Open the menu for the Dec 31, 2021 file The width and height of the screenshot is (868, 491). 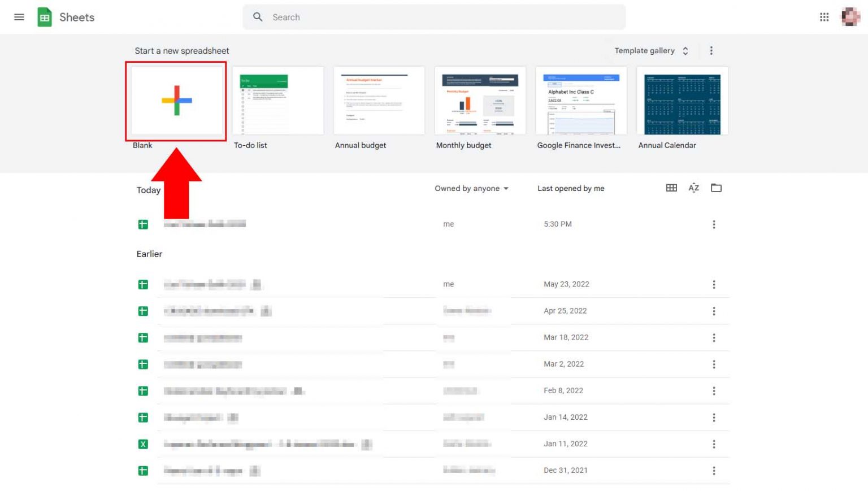[714, 470]
